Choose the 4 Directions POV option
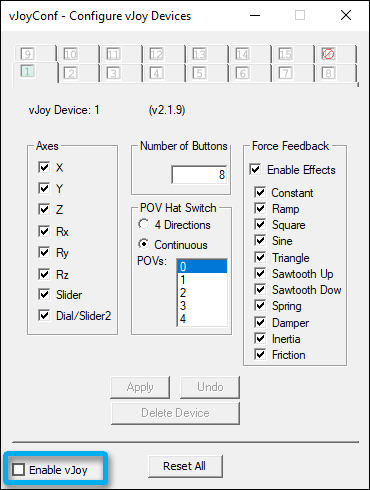 click(144, 224)
